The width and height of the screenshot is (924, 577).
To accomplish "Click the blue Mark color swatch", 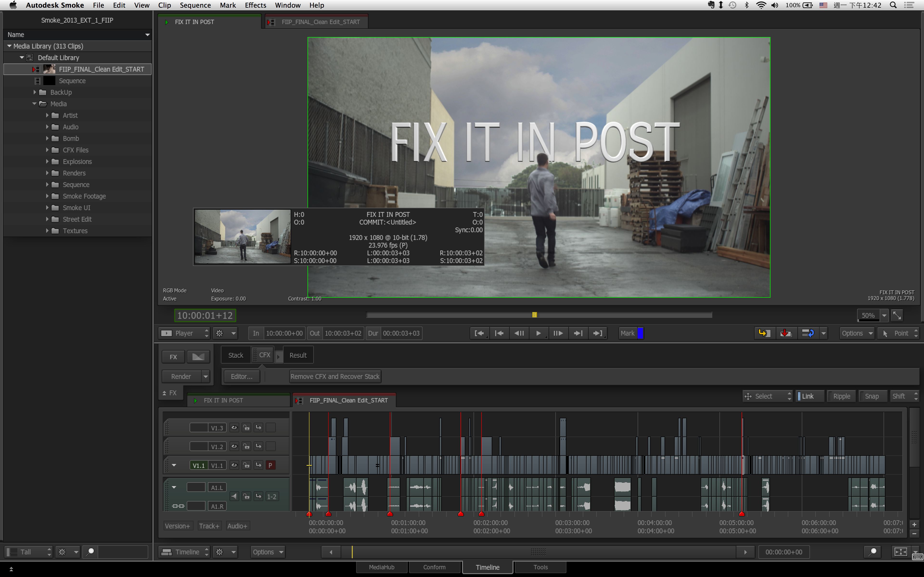I will point(640,333).
